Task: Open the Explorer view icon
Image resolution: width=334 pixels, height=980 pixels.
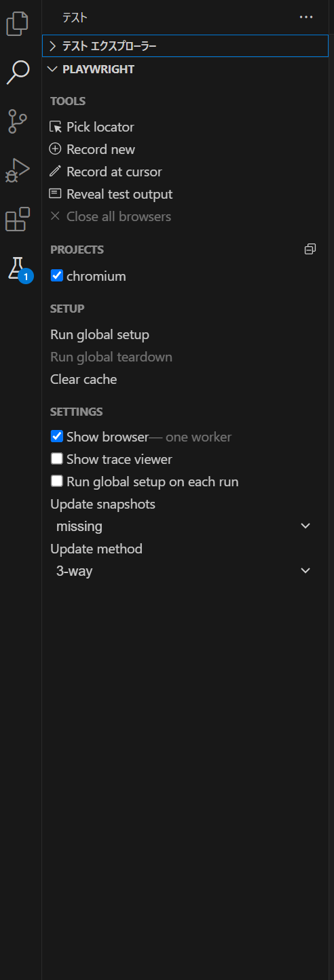Action: tap(18, 23)
